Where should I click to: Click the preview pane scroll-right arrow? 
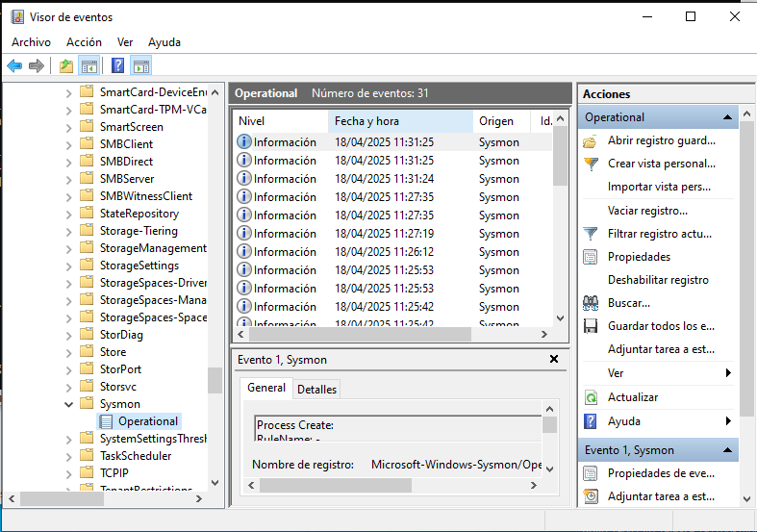pyautogui.click(x=534, y=485)
